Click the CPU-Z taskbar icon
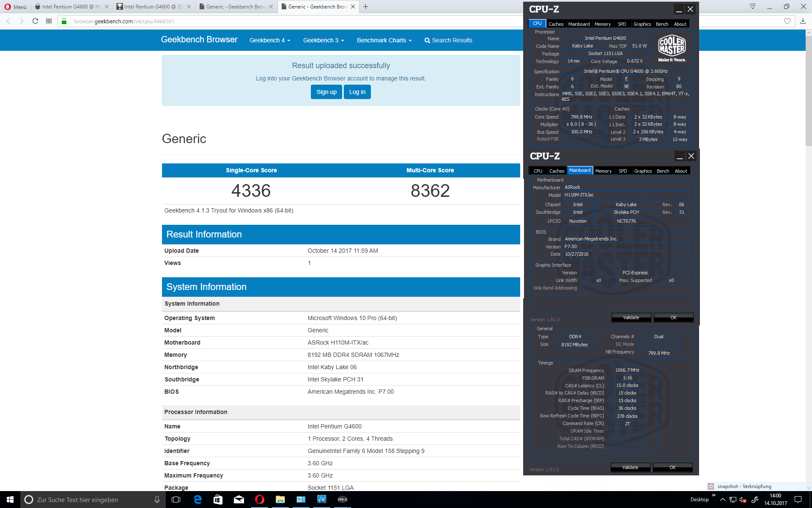 pos(343,500)
